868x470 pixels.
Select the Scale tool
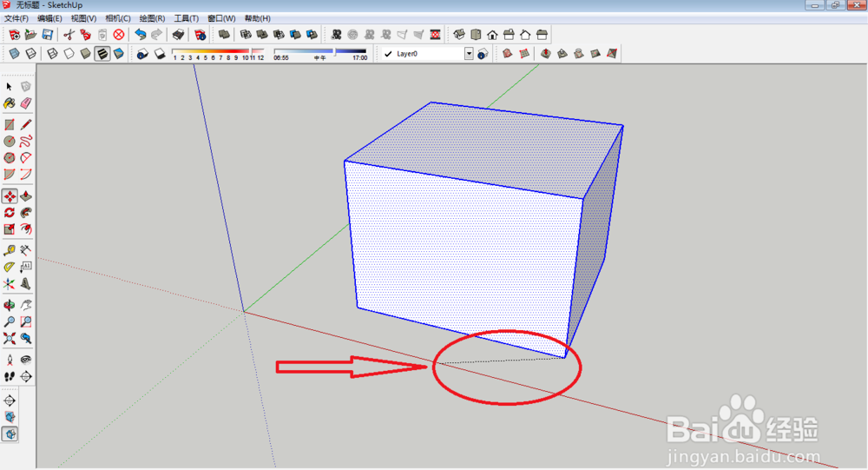pos(9,228)
